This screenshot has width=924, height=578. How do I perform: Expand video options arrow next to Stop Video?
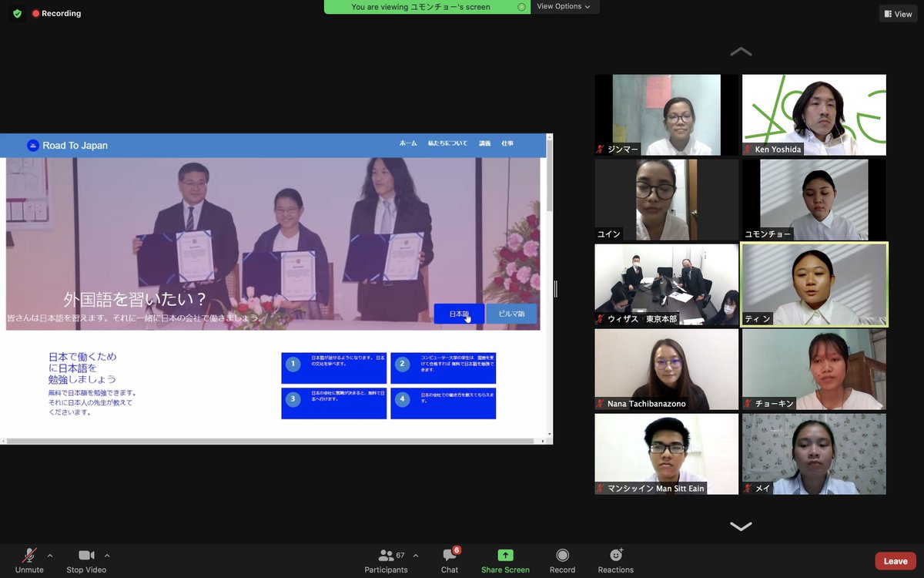(x=107, y=555)
